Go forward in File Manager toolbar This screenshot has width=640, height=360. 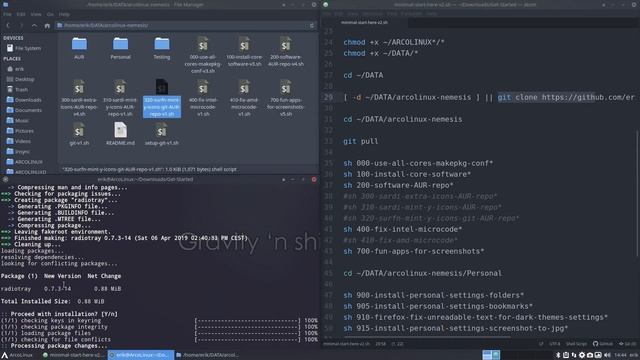(x=21, y=25)
